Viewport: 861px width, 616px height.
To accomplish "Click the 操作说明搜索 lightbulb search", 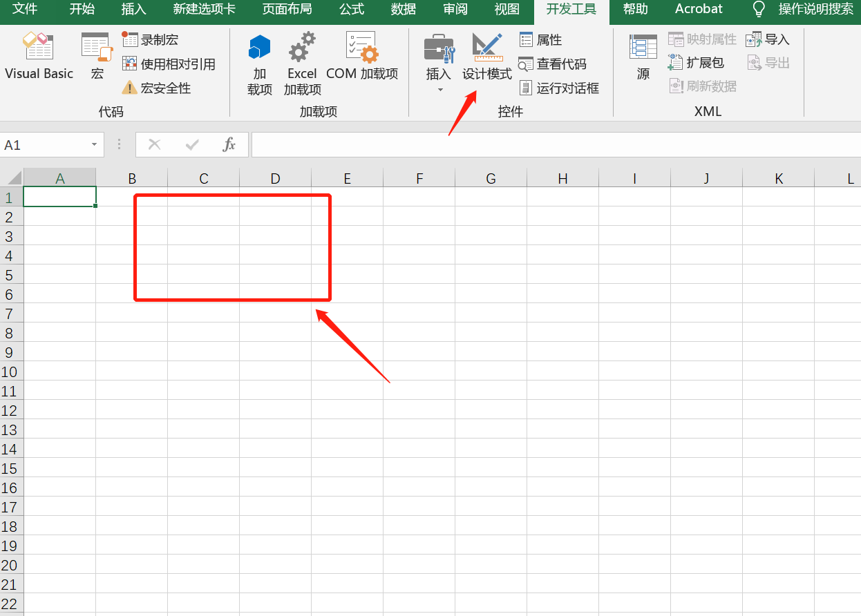I will click(758, 9).
